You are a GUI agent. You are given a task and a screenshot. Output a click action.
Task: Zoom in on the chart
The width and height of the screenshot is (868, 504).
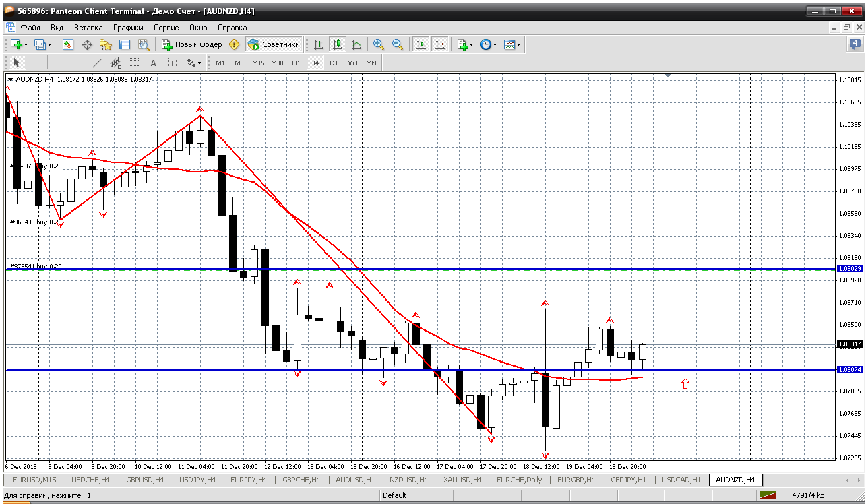(379, 44)
